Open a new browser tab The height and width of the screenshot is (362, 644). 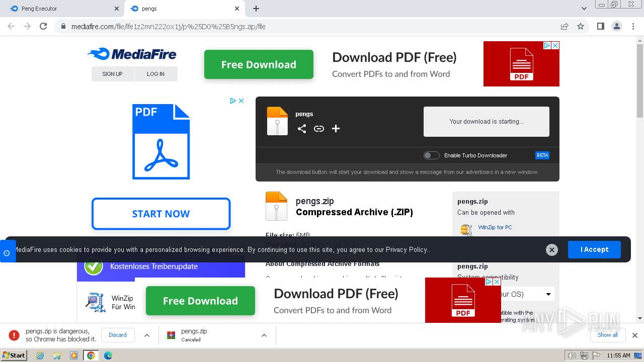(256, 9)
